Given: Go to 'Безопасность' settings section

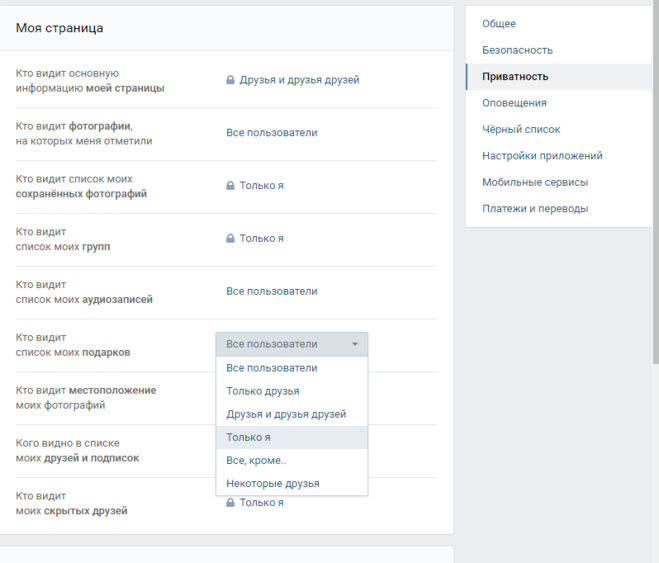Looking at the screenshot, I should (x=517, y=50).
